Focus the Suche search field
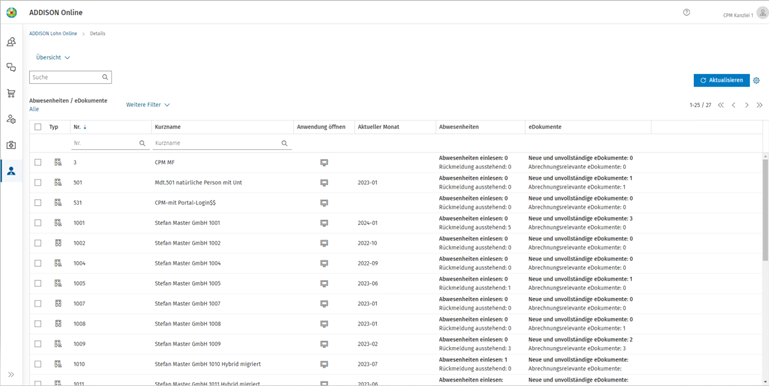 click(x=70, y=77)
